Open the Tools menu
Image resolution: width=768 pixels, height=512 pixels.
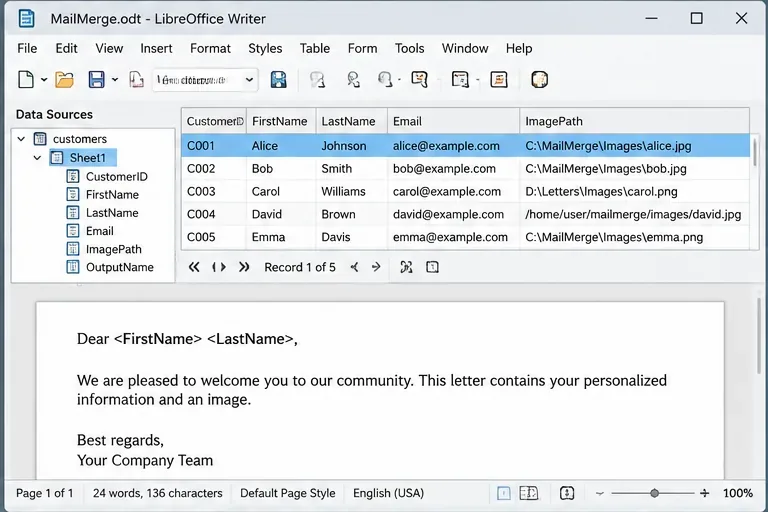(x=409, y=49)
